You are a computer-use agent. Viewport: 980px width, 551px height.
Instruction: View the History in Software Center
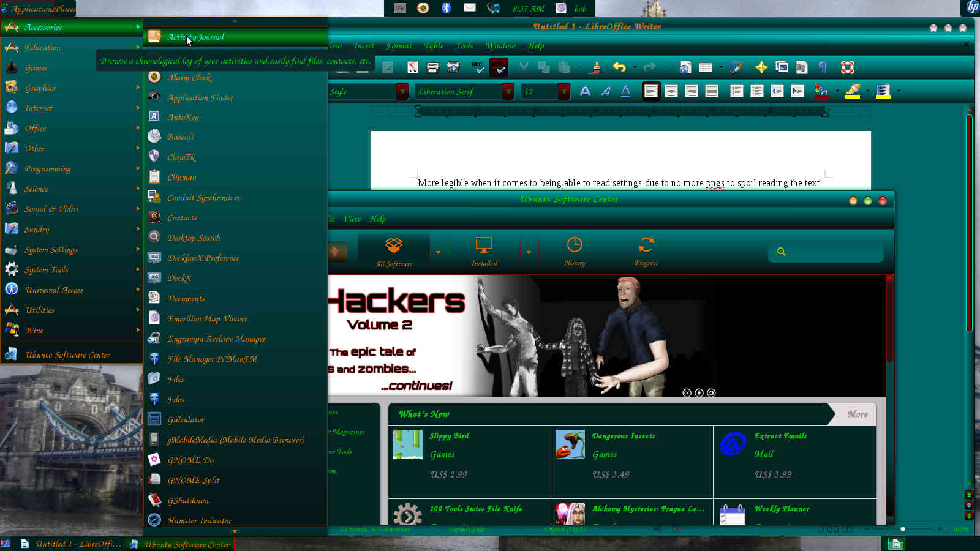[575, 252]
